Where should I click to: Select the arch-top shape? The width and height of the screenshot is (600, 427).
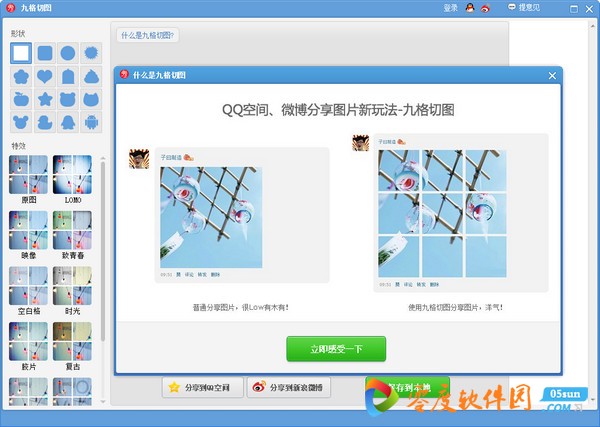coord(68,77)
